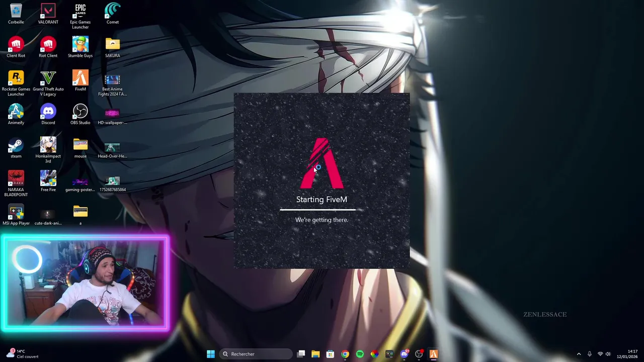Select the steam desktop shortcut
Image resolution: width=644 pixels, height=362 pixels.
tap(16, 148)
